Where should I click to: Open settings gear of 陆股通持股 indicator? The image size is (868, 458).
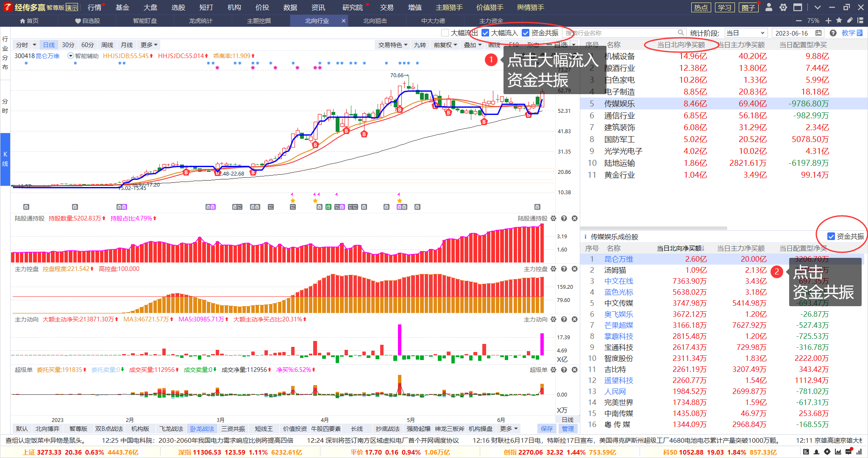pyautogui.click(x=554, y=218)
